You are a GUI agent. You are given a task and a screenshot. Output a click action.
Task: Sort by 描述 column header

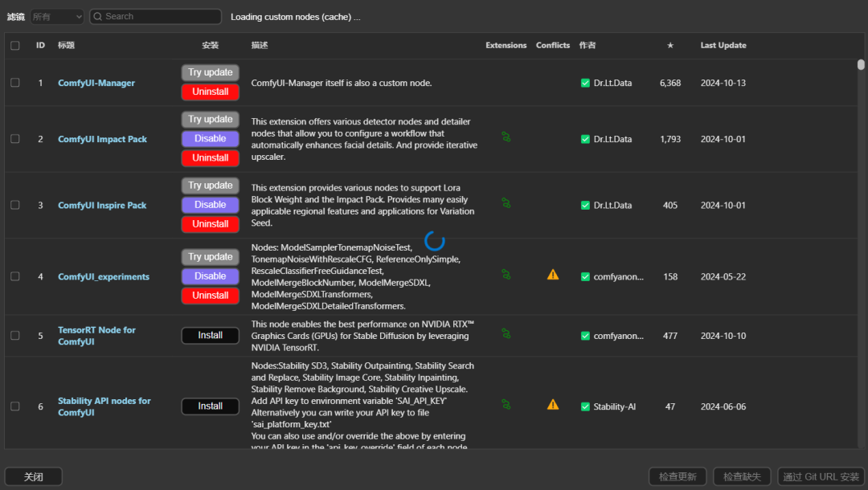tap(259, 45)
